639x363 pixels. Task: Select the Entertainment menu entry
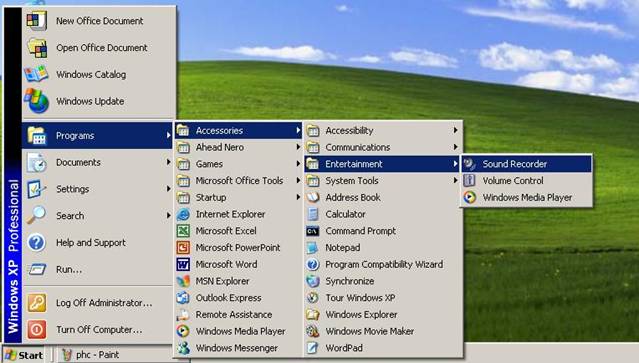tap(383, 164)
